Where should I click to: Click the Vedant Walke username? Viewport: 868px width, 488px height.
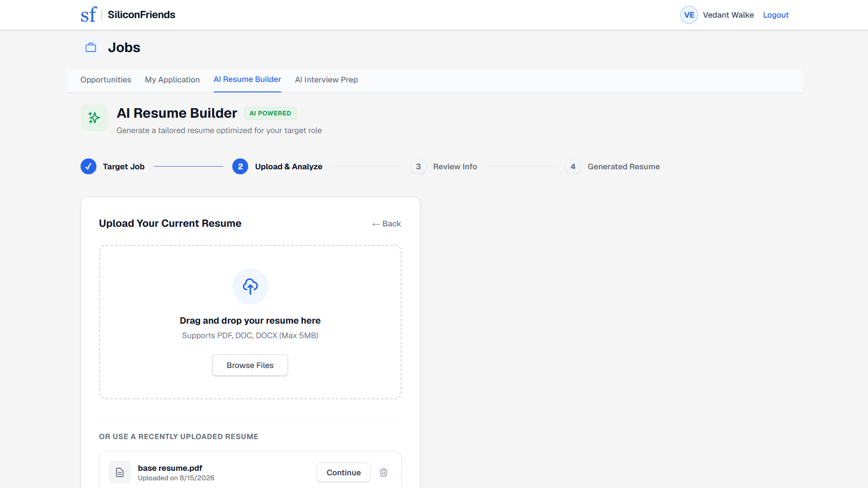click(728, 15)
